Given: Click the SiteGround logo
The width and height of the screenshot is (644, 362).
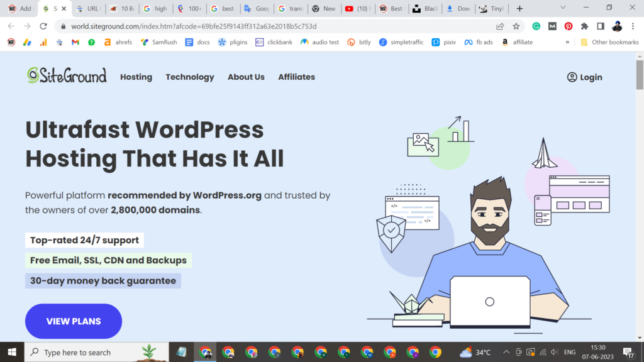Looking at the screenshot, I should tap(67, 76).
